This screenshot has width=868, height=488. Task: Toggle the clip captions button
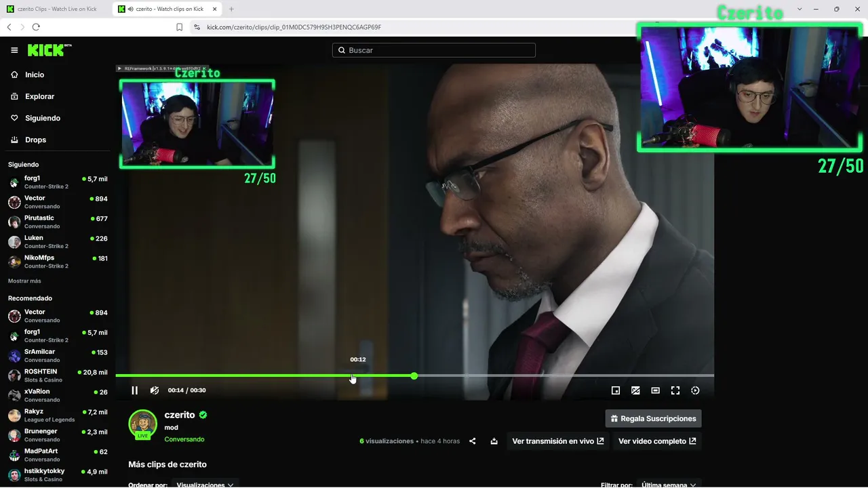[635, 390]
